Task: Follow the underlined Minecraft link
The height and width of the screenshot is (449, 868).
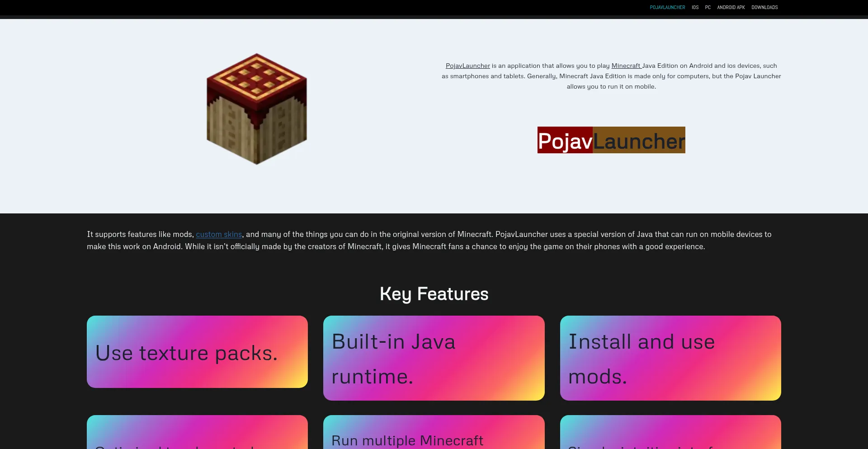Action: tap(626, 66)
